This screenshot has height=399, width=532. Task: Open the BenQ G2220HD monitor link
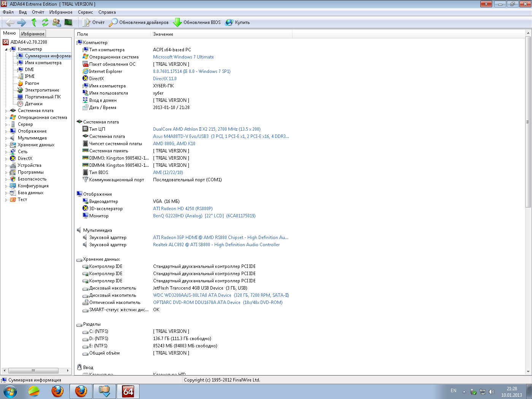click(x=204, y=216)
